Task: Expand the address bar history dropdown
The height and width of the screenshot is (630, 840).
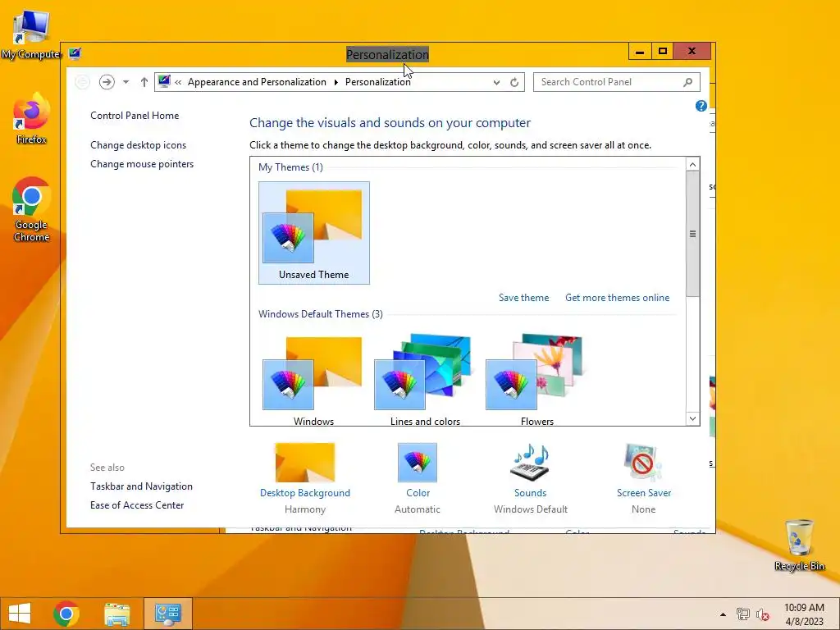Action: click(x=496, y=83)
